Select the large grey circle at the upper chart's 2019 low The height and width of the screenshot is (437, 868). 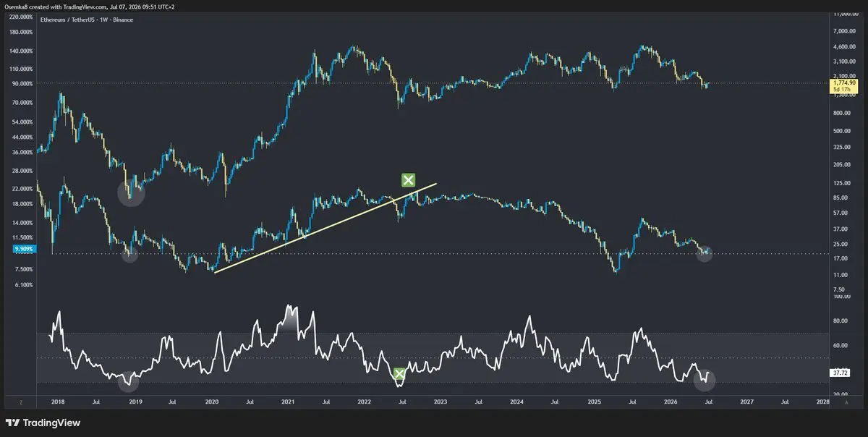[x=132, y=193]
